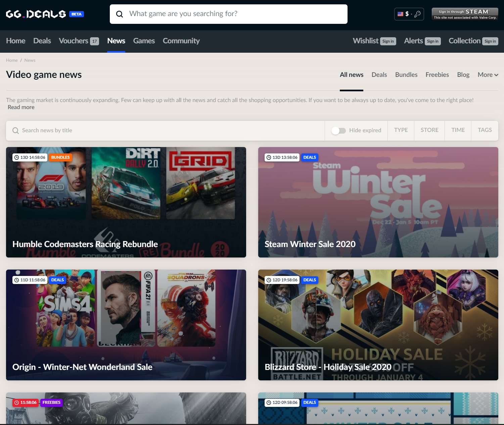Open the Deals main navigation item

click(x=42, y=41)
